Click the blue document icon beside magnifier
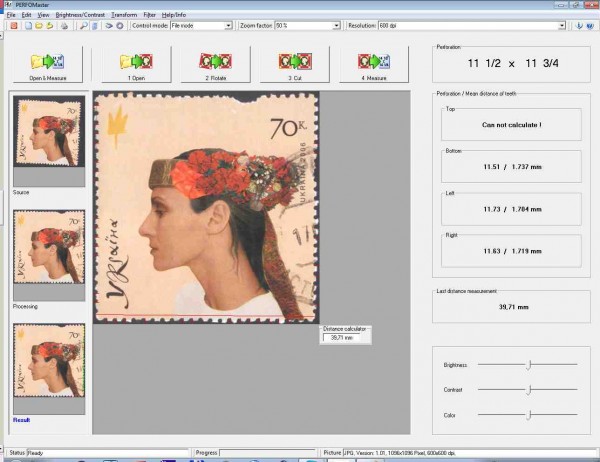600x462 pixels. [x=95, y=26]
